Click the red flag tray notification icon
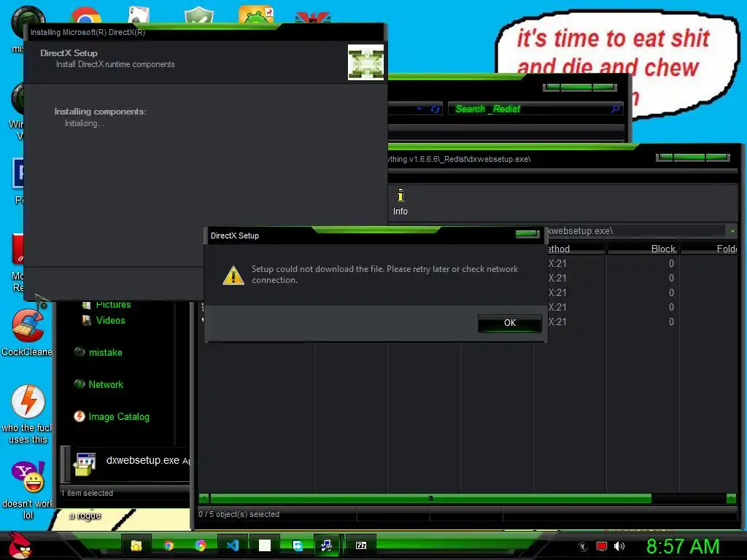Screen dimensions: 747x560 tap(602, 547)
